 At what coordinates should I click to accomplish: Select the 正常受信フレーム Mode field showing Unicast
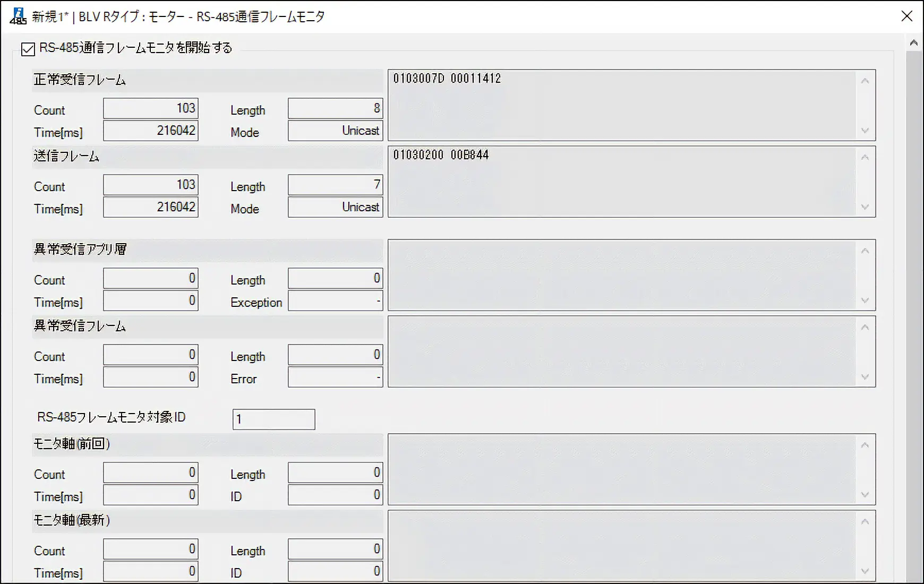(x=335, y=131)
